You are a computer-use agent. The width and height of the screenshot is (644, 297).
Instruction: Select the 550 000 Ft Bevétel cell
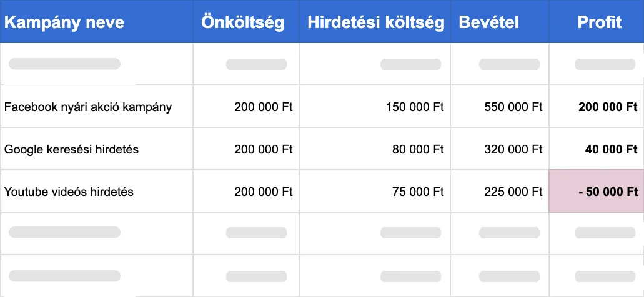500,107
